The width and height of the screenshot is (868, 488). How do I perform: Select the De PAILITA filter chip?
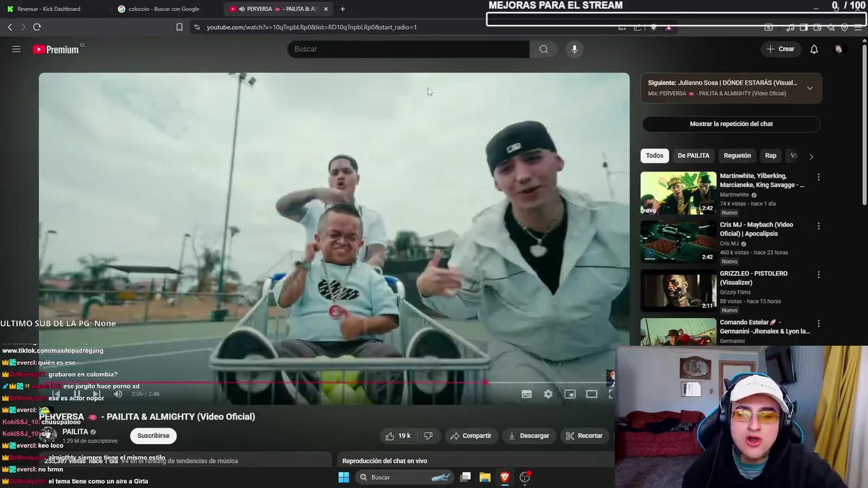[693, 155]
